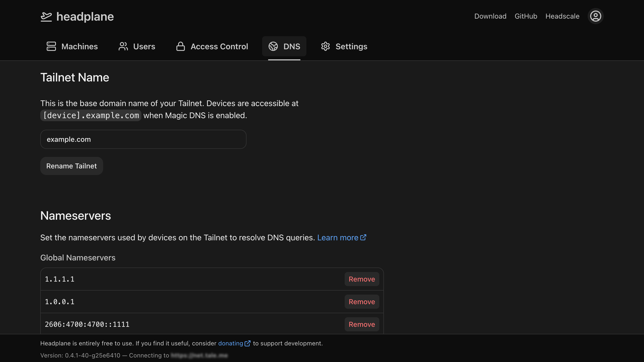Click the Rename Tailnet button

72,166
